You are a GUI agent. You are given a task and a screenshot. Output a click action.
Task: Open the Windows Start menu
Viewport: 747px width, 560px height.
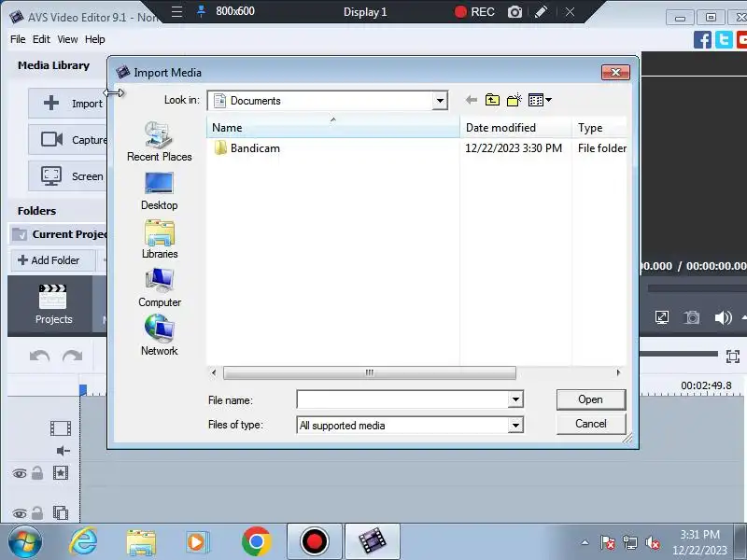point(25,541)
